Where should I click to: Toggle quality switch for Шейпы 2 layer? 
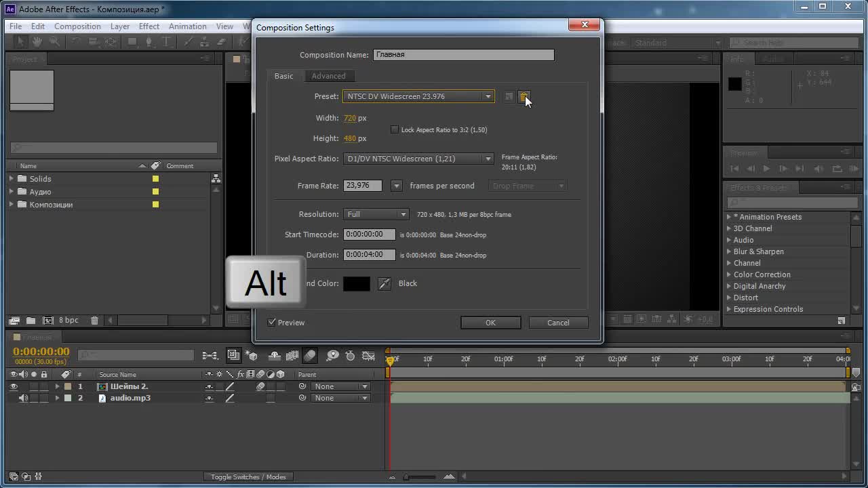click(x=230, y=386)
